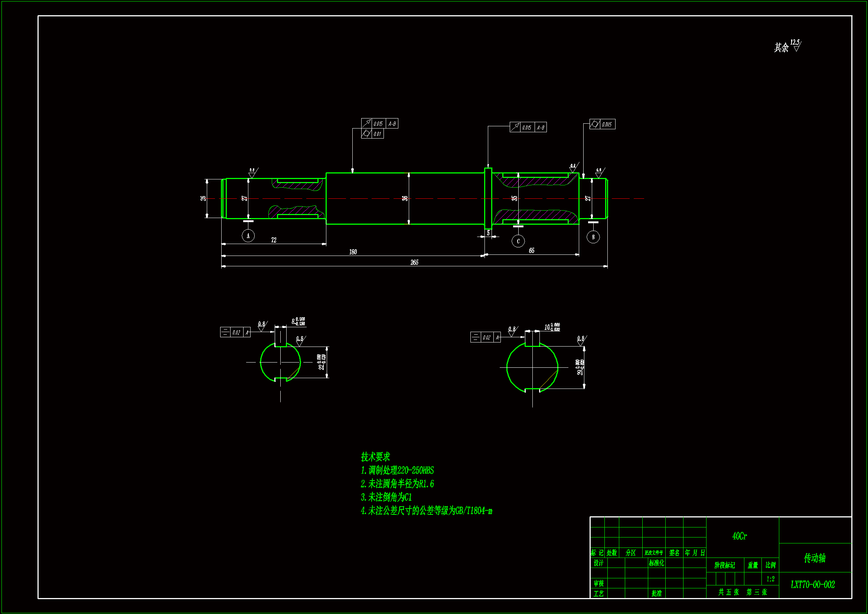868x614 pixels.
Task: Click the 工艺 title block label
Action: coord(598,594)
